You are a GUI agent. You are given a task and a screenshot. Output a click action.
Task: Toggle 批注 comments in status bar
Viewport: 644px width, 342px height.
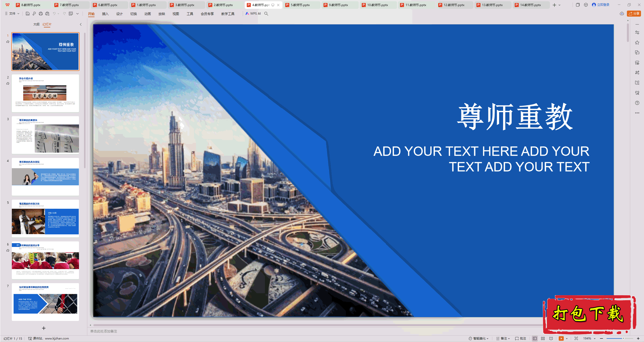point(521,338)
